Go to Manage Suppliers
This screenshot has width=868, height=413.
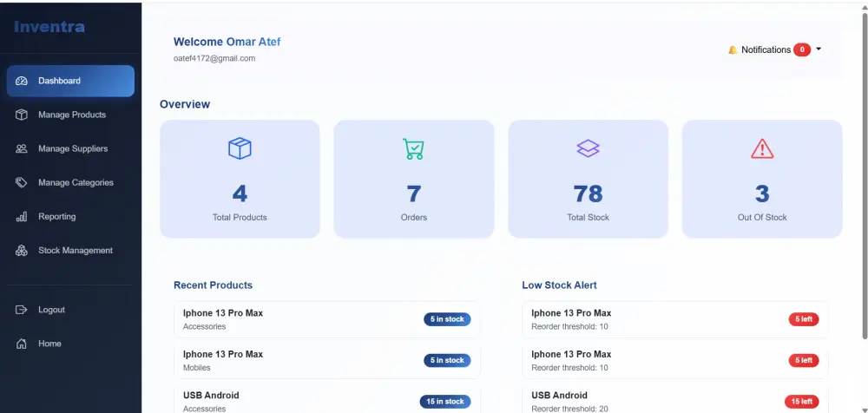coord(70,148)
